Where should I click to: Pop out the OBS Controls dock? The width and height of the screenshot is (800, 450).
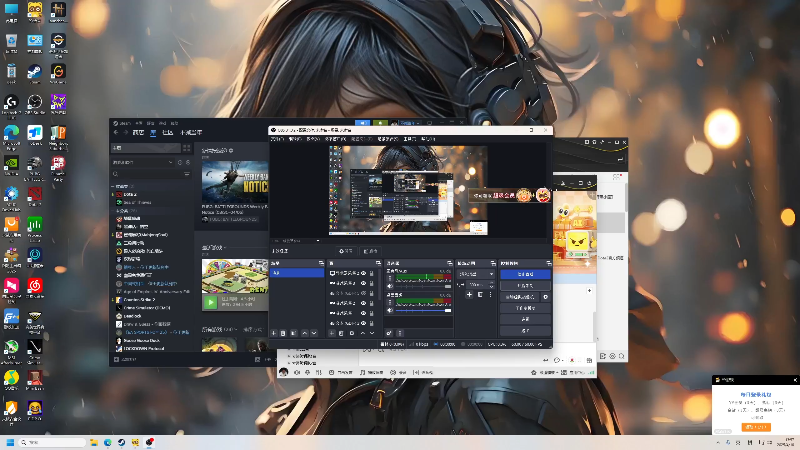point(549,263)
